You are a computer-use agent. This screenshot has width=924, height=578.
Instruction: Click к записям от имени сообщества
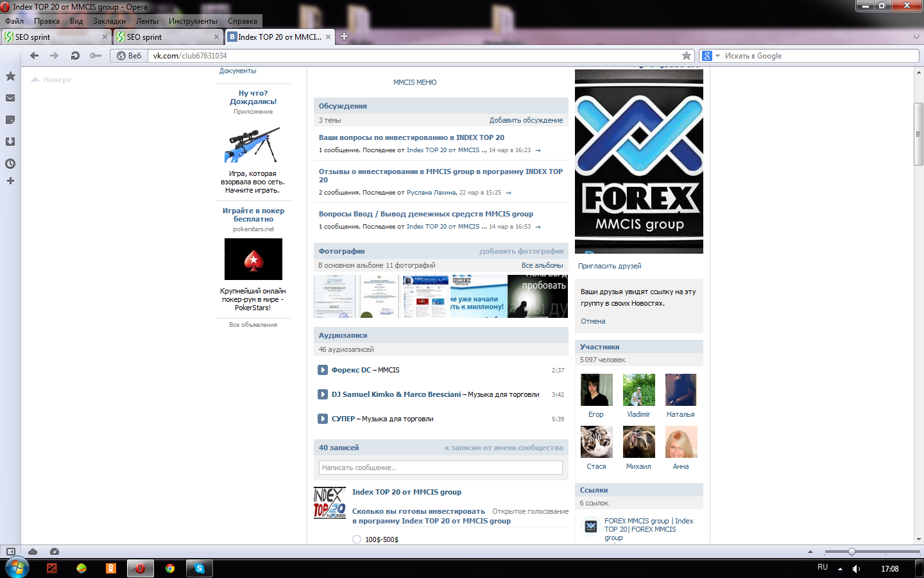pyautogui.click(x=504, y=448)
